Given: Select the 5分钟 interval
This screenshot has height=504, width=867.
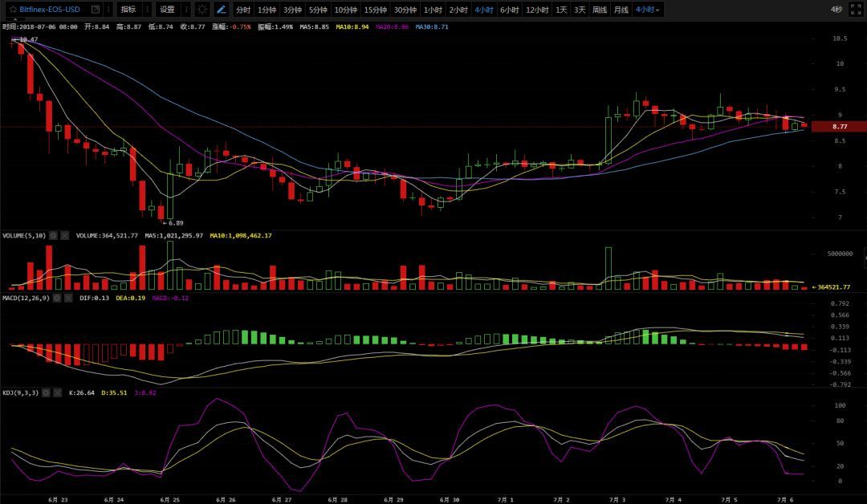Looking at the screenshot, I should (x=318, y=10).
